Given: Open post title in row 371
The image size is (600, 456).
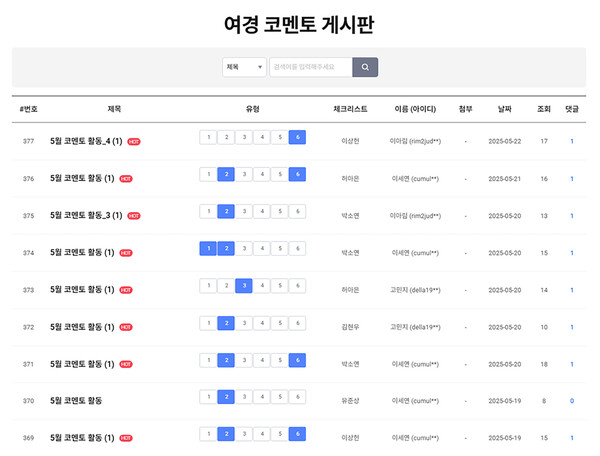Looking at the screenshot, I should (x=82, y=364).
